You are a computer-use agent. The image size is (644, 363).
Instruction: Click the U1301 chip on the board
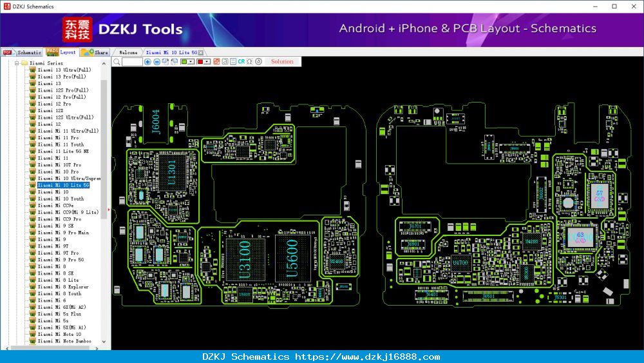[171, 172]
